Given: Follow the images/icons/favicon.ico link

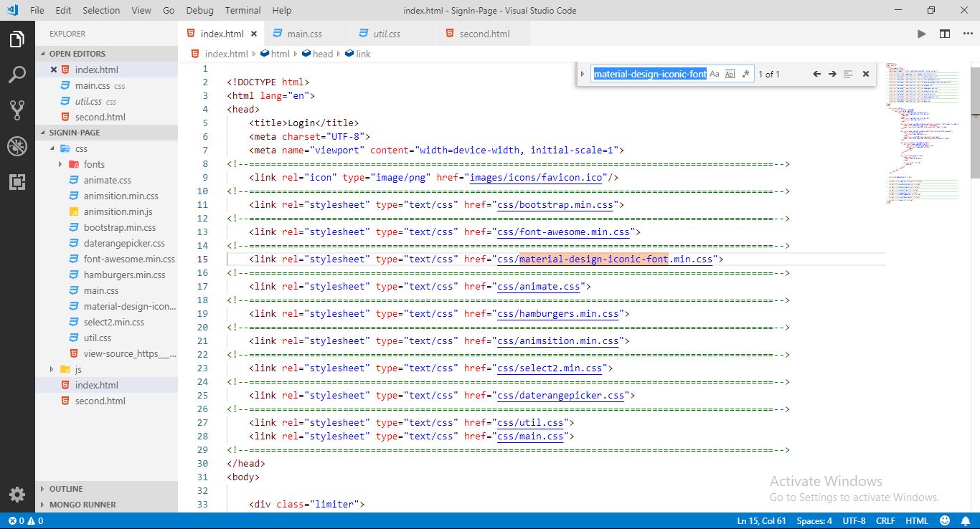Looking at the screenshot, I should (x=536, y=177).
